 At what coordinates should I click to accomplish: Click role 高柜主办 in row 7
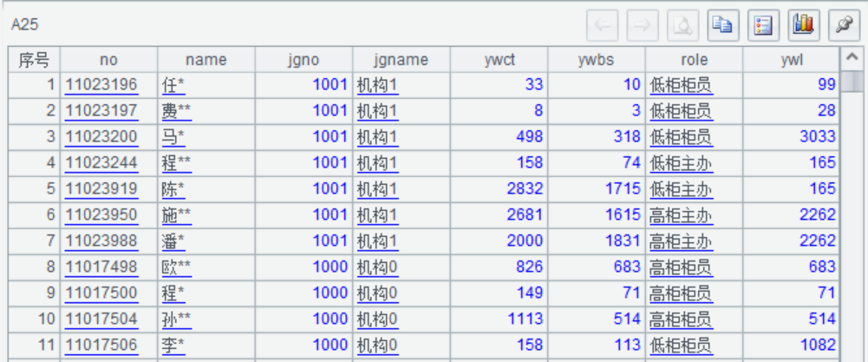coord(681,241)
